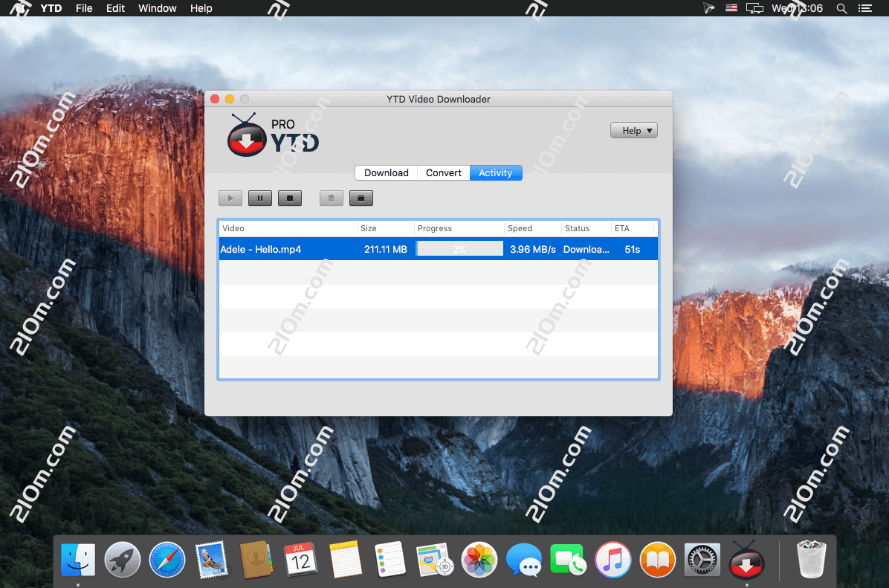The width and height of the screenshot is (889, 588).
Task: Minimize the YTD Video Downloader window
Action: [230, 99]
